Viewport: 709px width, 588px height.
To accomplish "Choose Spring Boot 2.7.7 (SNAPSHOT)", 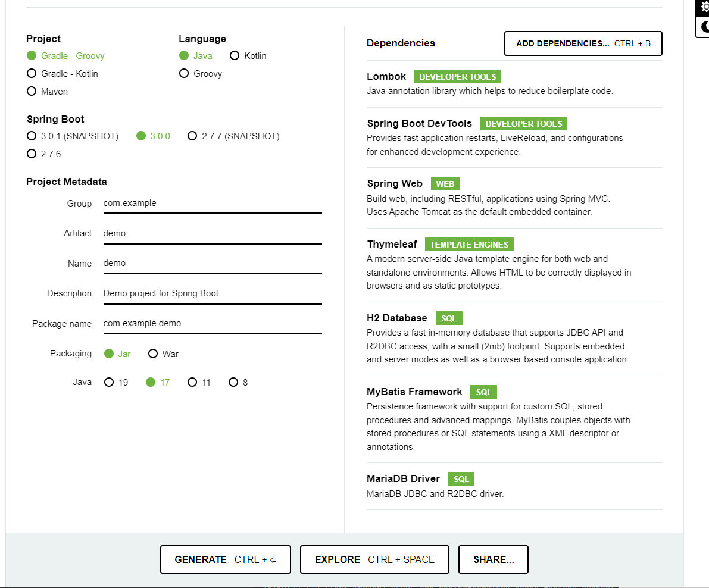I will [234, 136].
